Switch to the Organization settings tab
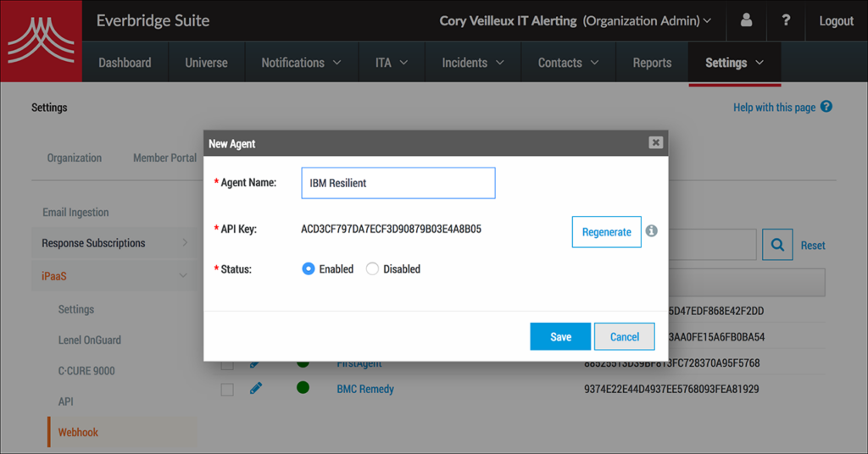Image resolution: width=868 pixels, height=454 pixels. tap(75, 158)
